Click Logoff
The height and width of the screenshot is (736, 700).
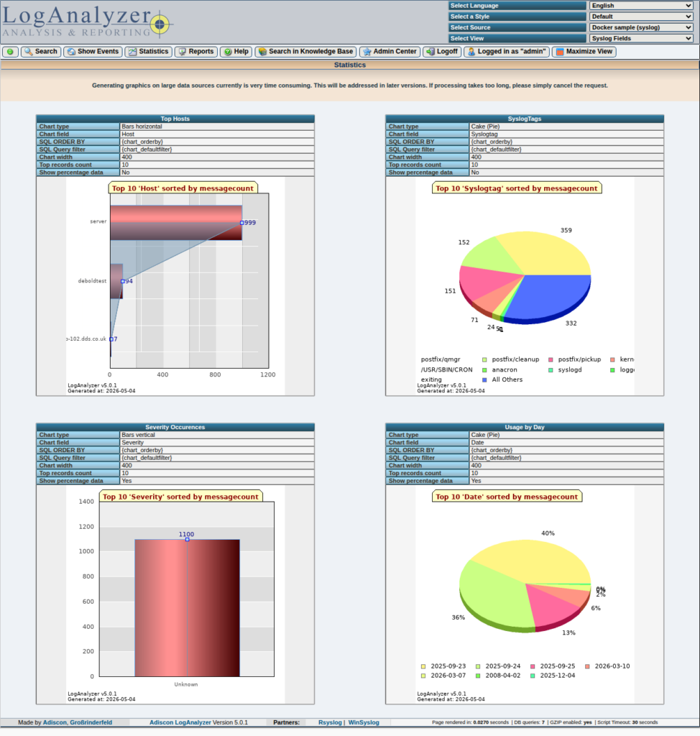pyautogui.click(x=442, y=52)
